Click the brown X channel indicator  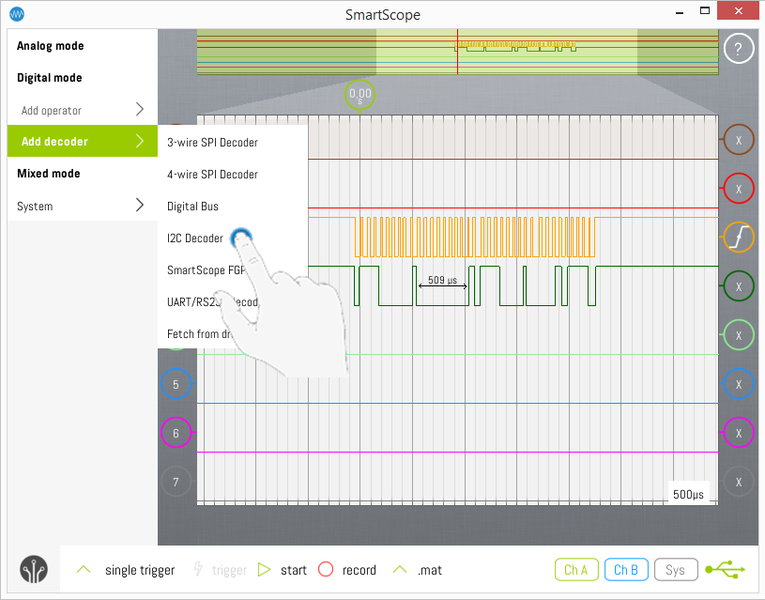pos(738,140)
